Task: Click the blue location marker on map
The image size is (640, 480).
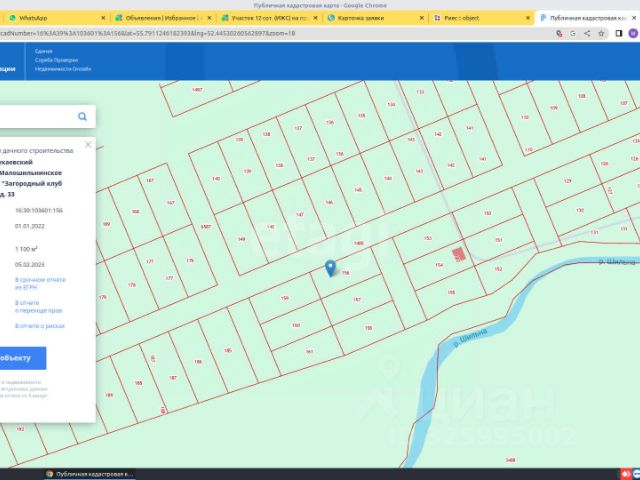Action: point(331,268)
